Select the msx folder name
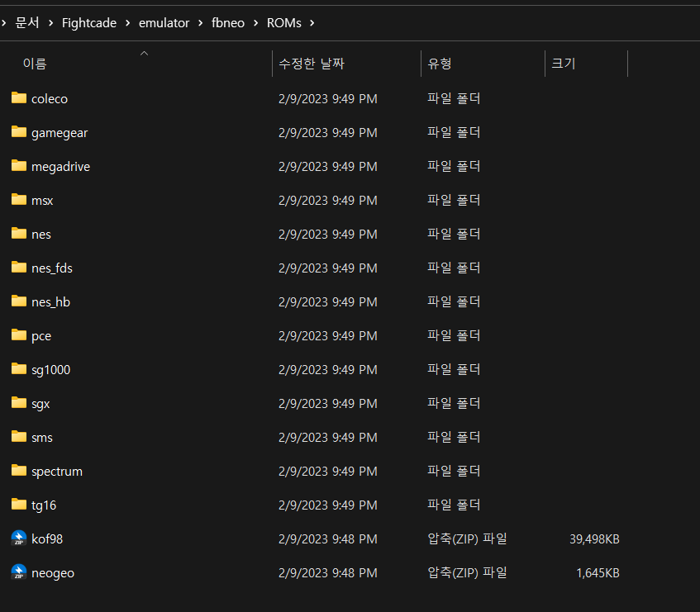The width and height of the screenshot is (700, 612). (x=42, y=201)
